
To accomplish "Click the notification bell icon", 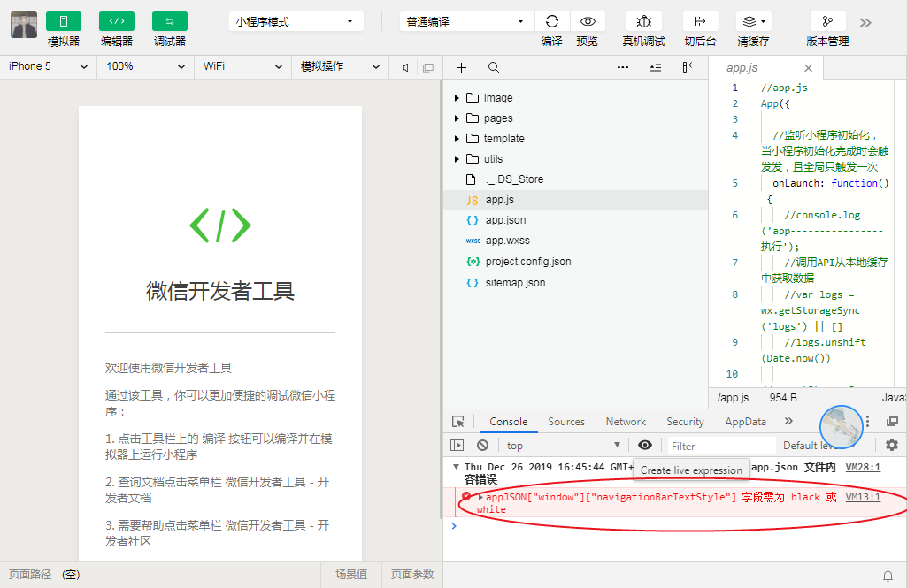I will point(888,576).
